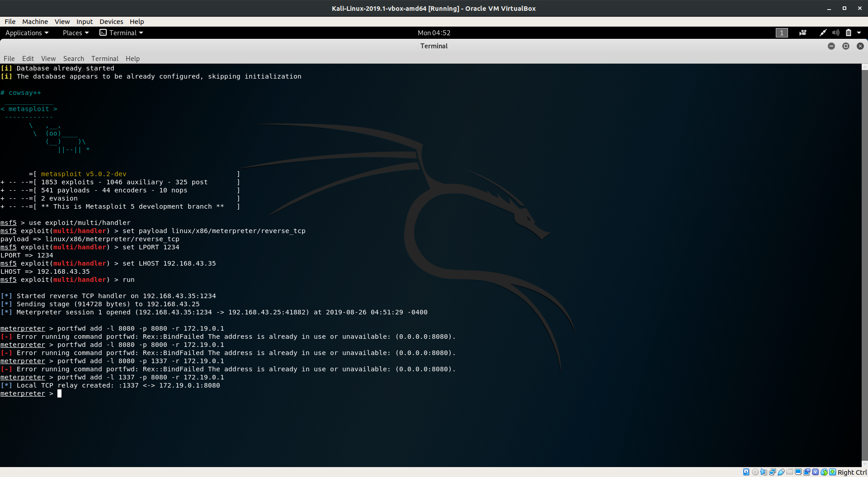Click the green arrow keyboard capture icon
This screenshot has height=477, width=868.
pos(832,472)
